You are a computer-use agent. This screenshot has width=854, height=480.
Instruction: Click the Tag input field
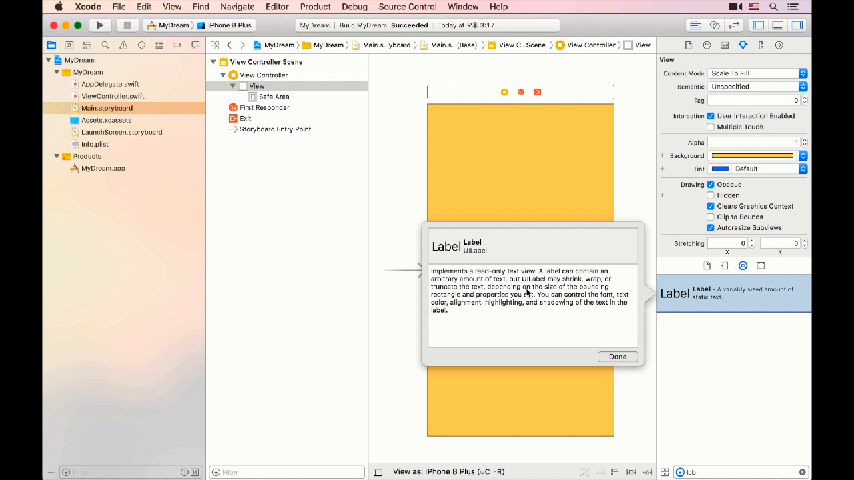[x=754, y=100]
